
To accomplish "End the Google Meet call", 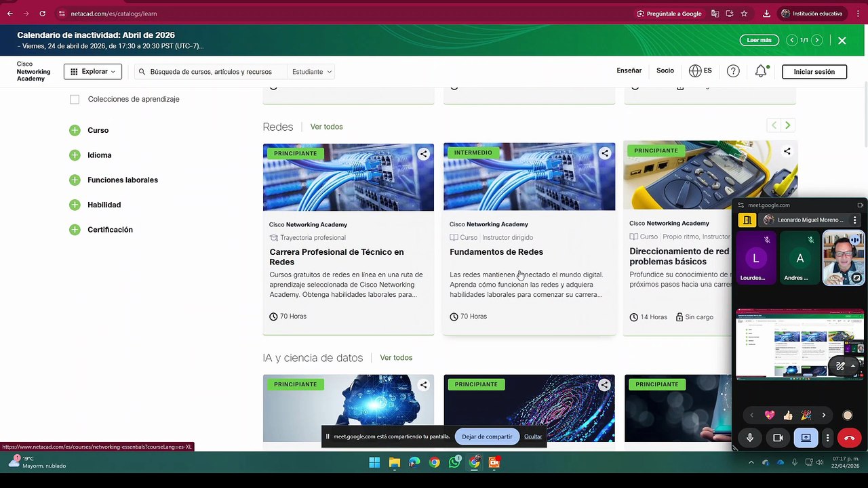I will [x=849, y=438].
